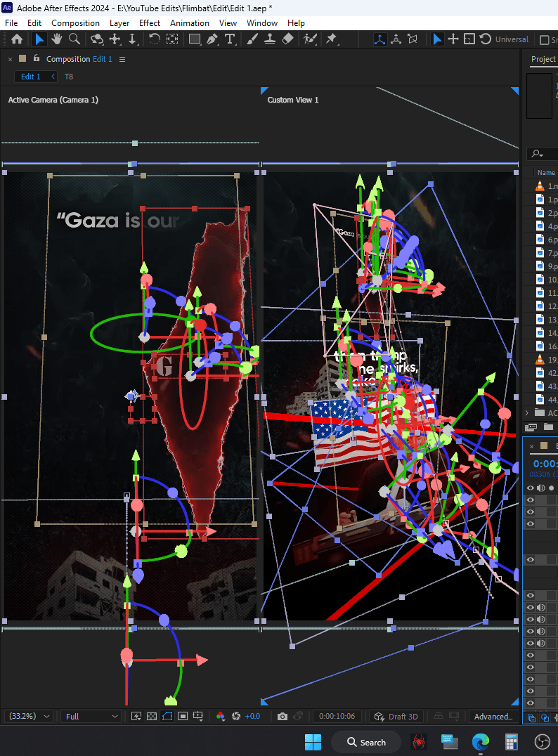Switch to the Project panel tab
Screen dimensions: 558x756
(543, 59)
